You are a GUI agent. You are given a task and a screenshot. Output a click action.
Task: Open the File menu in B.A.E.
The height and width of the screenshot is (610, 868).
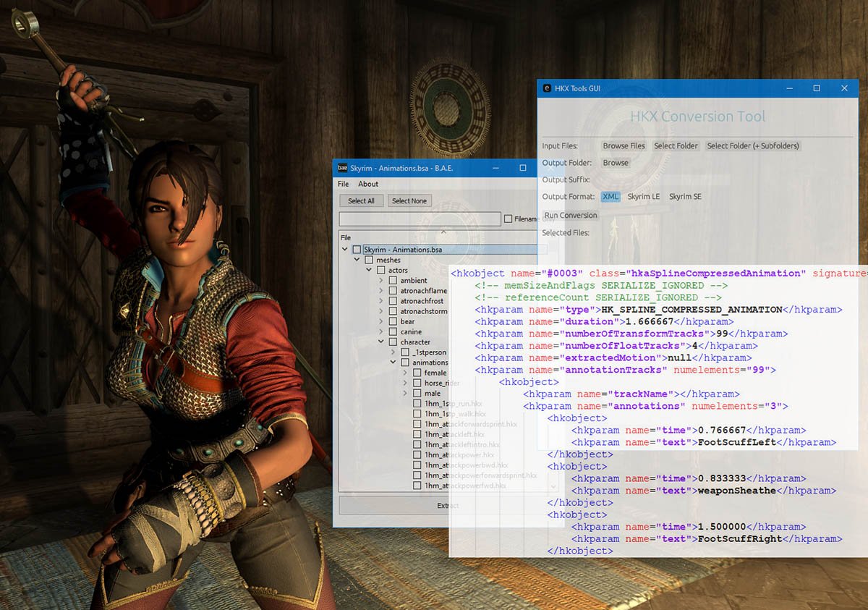click(344, 184)
